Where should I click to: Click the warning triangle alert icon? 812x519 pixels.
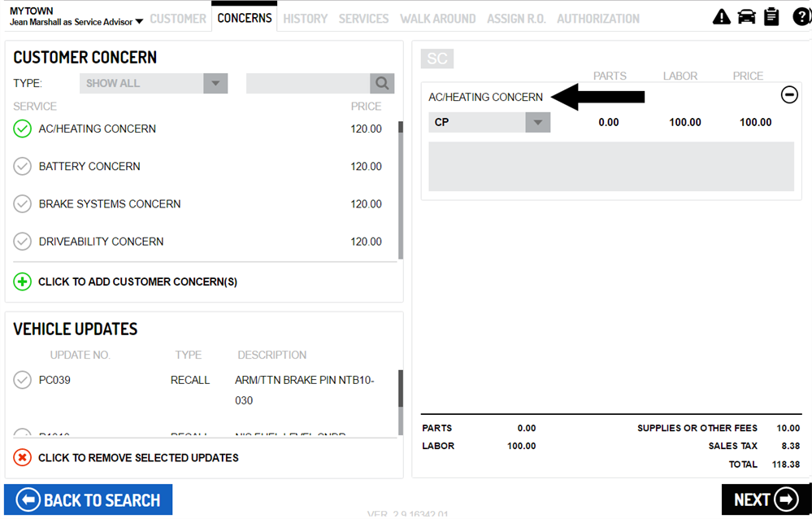point(721,17)
